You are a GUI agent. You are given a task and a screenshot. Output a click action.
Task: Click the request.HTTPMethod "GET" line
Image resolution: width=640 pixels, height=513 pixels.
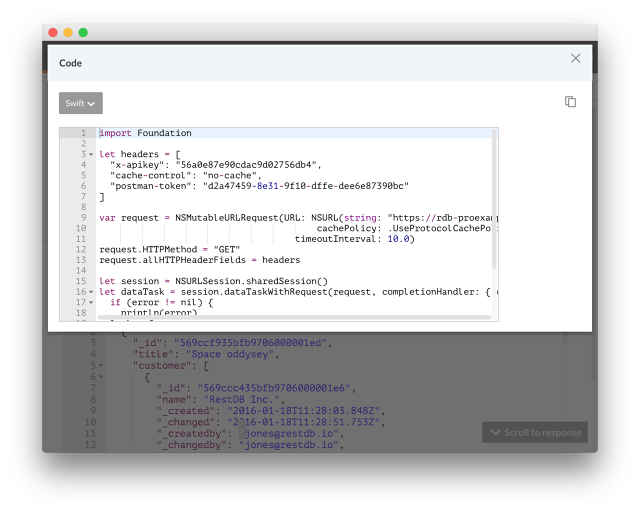[x=169, y=250]
